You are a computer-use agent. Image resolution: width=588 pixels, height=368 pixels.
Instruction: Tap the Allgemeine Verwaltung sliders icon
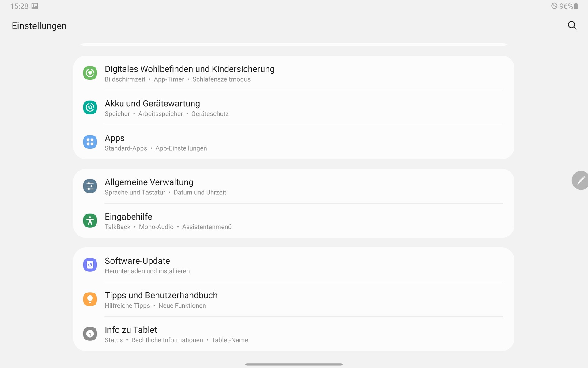tap(90, 186)
